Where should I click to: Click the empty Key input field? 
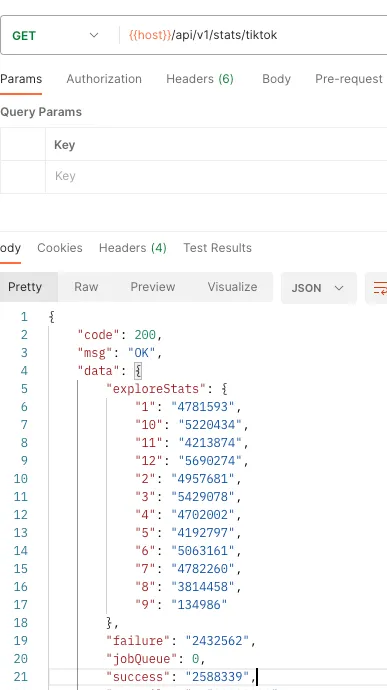click(x=216, y=176)
